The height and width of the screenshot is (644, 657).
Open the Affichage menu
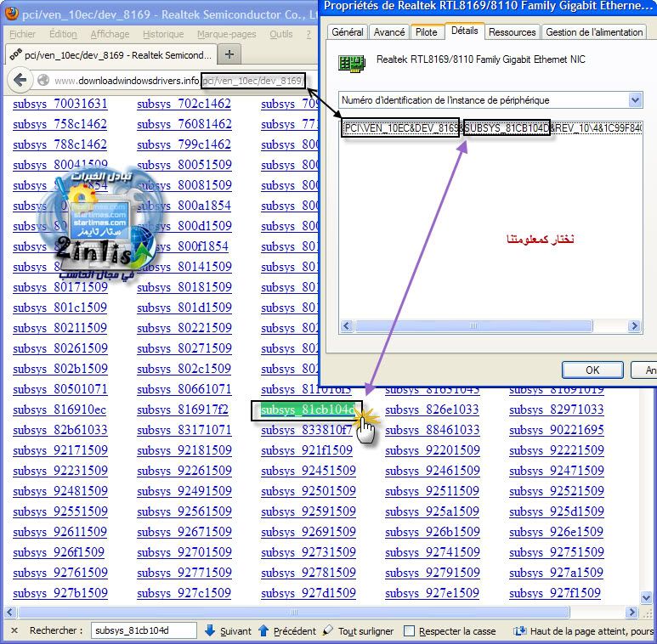(110, 34)
